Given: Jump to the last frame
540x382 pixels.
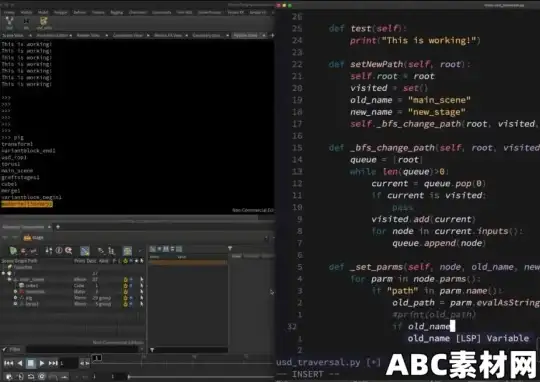Looking at the screenshot, I should click(x=53, y=363).
